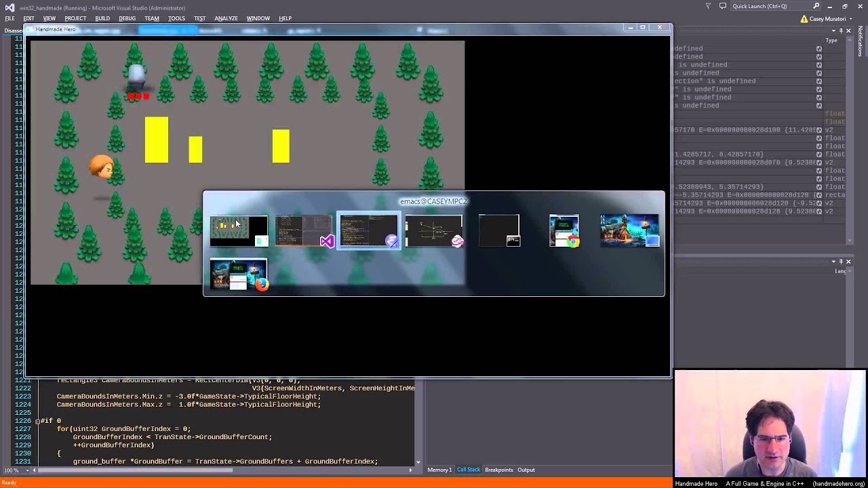Open the send feedback chat icon
868x488 pixels.
coord(722,6)
